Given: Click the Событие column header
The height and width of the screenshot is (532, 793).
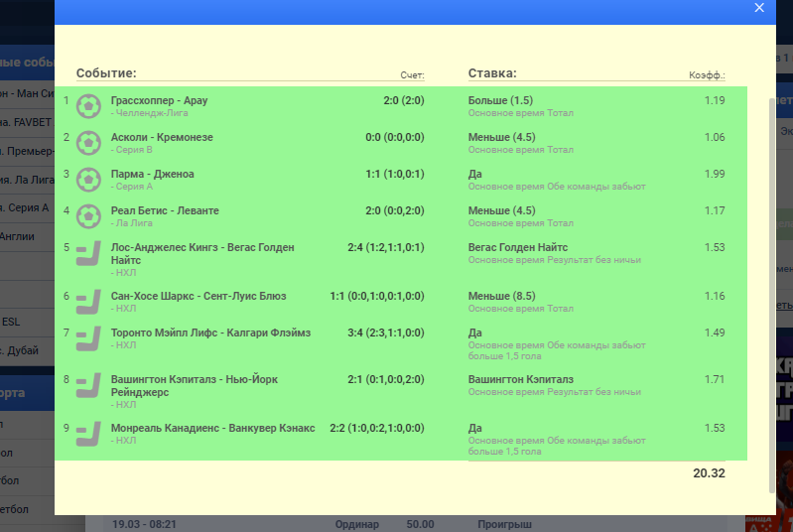Looking at the screenshot, I should tap(106, 73).
